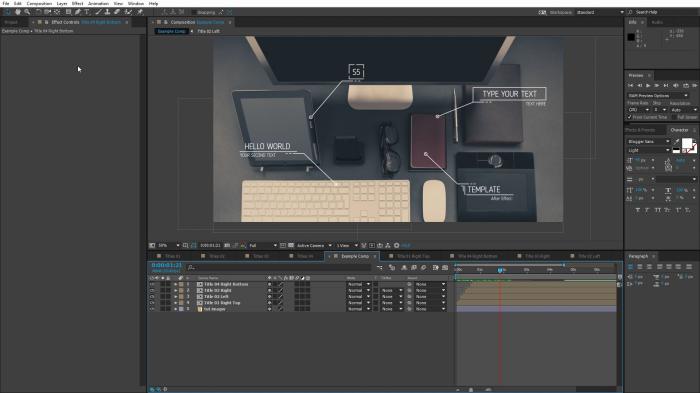Select the Zoom magnifier tool

tap(27, 12)
